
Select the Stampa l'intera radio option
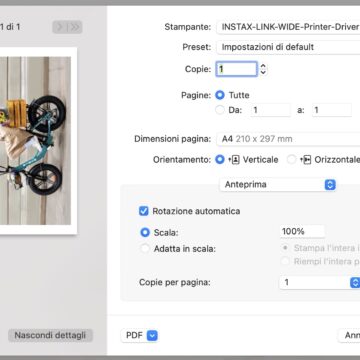click(285, 248)
